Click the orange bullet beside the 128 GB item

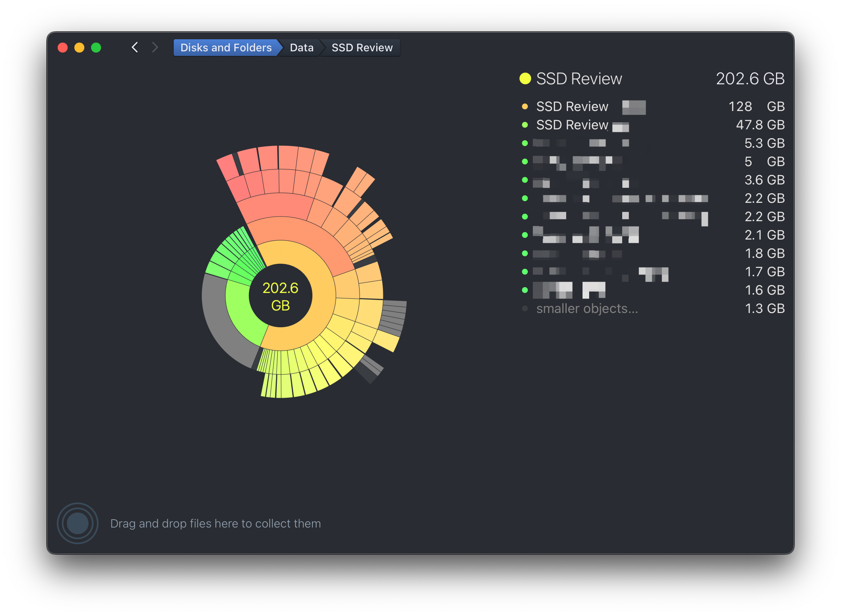click(x=525, y=106)
